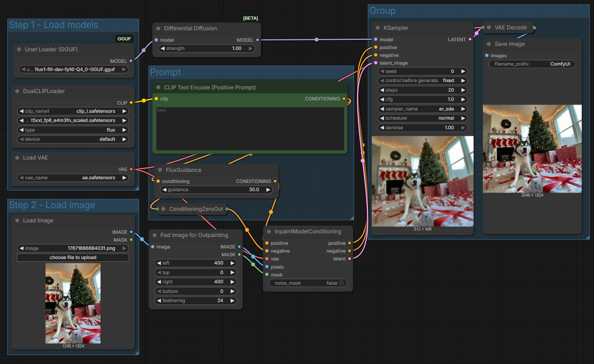Select the 'Prompt' group title
Viewport: 594px width, 364px height.
point(166,72)
